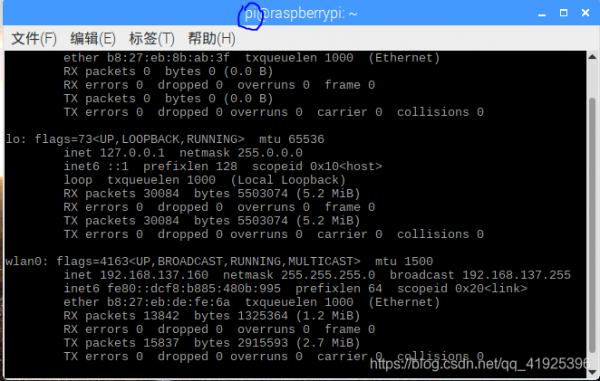Viewport: 600px width, 381px height.
Task: Click the inet6 fe80 link-local address
Action: [x=194, y=289]
